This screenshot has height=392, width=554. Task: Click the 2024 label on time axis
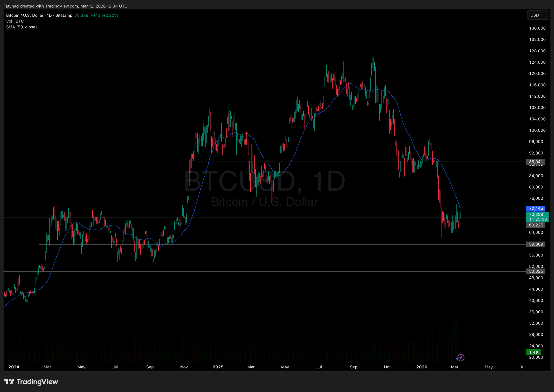click(x=14, y=367)
